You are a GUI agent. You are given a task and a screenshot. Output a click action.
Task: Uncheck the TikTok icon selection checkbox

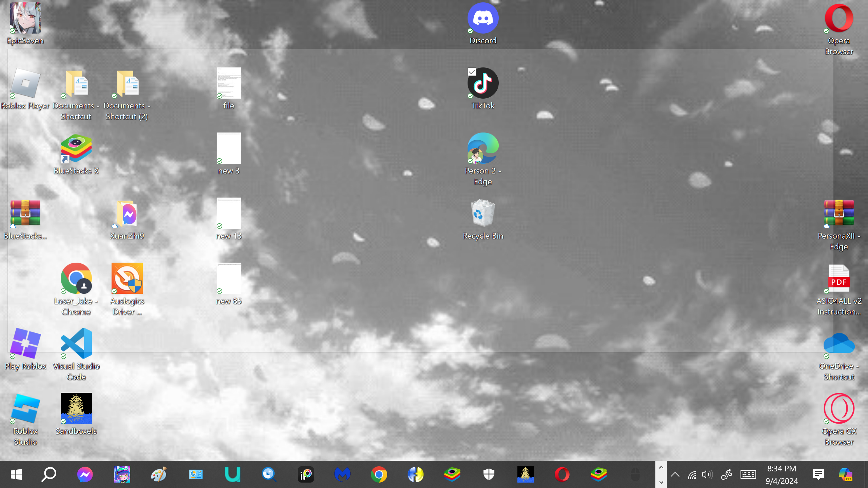point(472,72)
